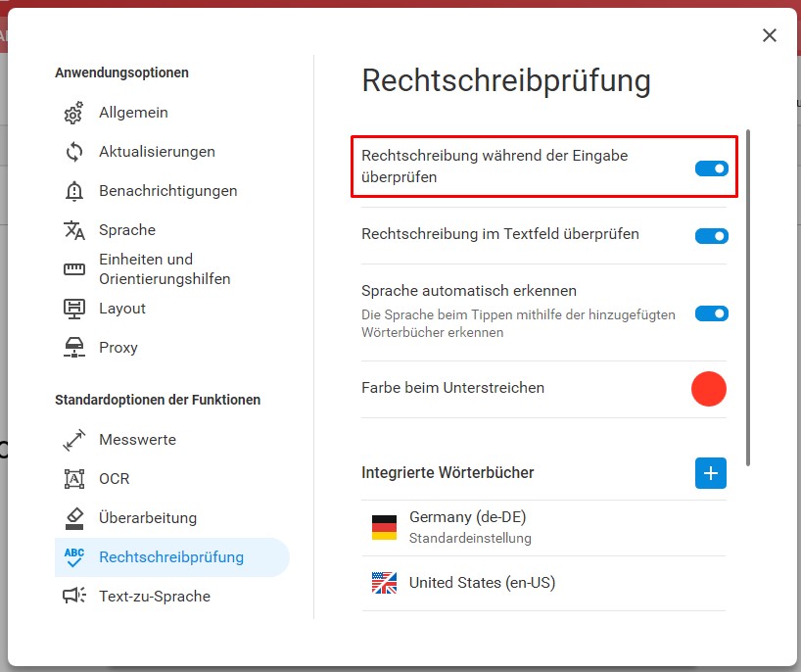Toggle Rechtschreibung während der Eingabe überprüfen
The height and width of the screenshot is (672, 801).
712,168
